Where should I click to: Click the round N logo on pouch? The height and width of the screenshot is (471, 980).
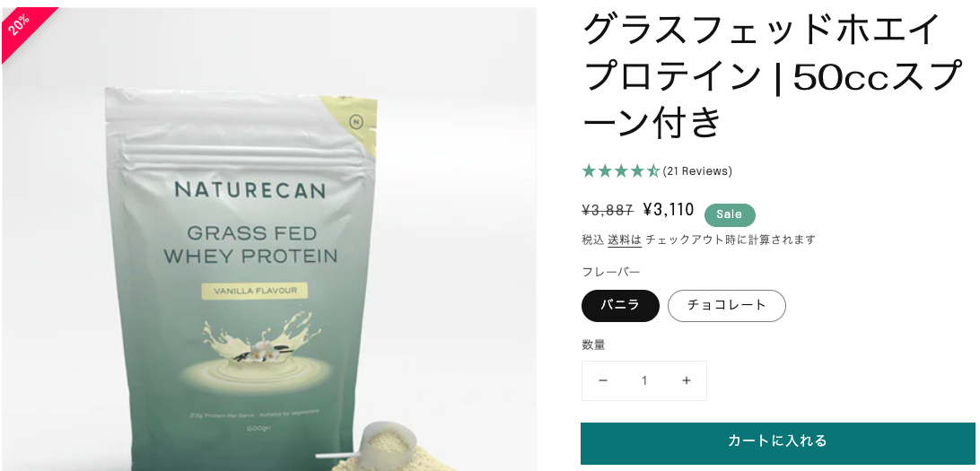[x=356, y=123]
